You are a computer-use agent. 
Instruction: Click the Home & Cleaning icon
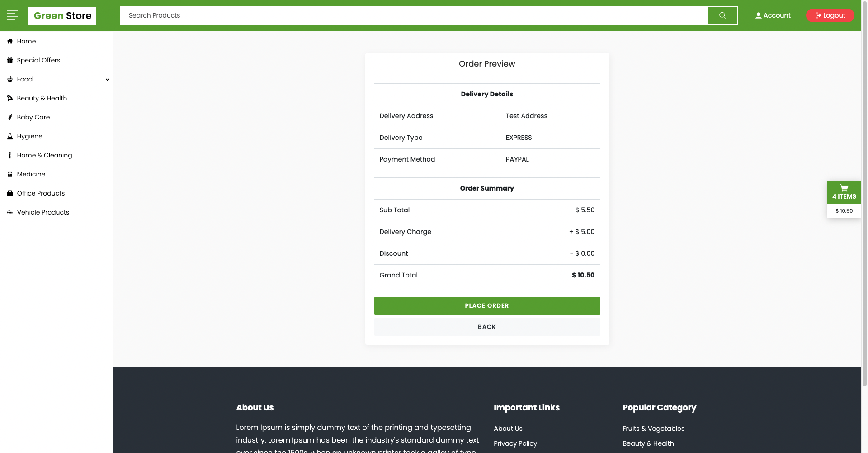click(x=9, y=155)
